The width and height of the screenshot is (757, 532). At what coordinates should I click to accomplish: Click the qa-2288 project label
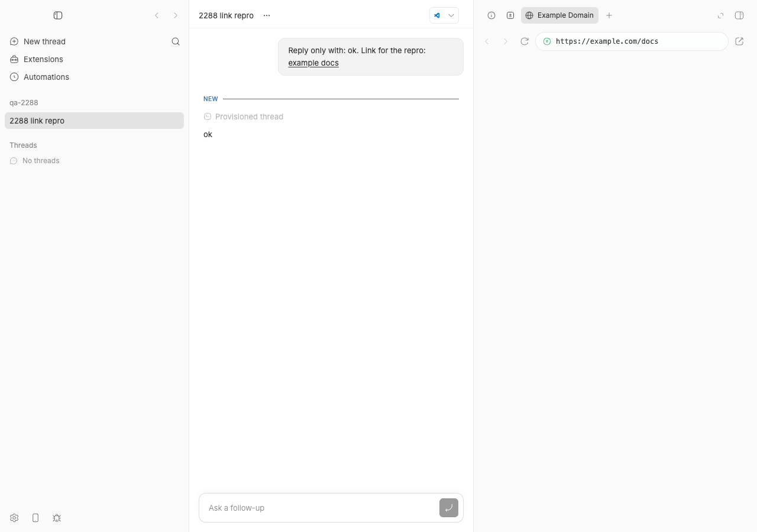click(24, 102)
